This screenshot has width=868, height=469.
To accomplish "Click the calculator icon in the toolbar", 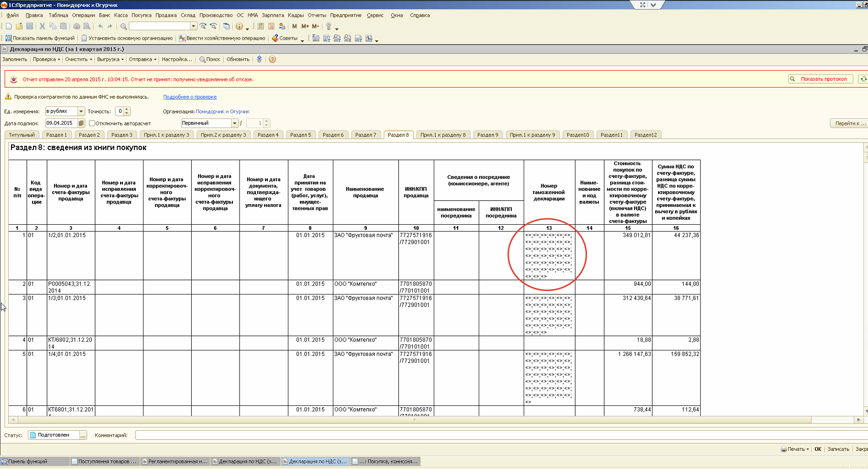I will 261,26.
